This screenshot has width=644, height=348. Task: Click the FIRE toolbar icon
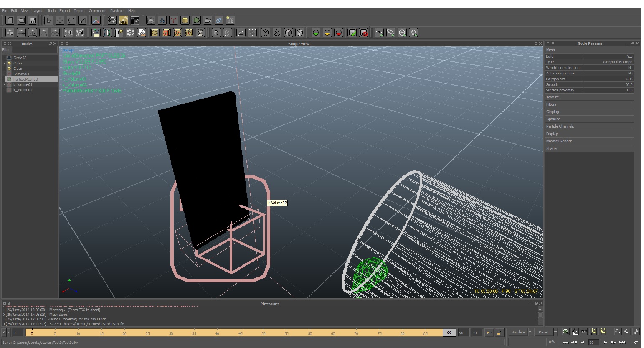coord(123,20)
